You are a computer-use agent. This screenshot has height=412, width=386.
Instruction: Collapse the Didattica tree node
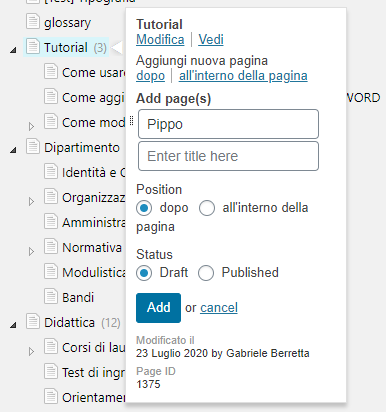coord(13,325)
